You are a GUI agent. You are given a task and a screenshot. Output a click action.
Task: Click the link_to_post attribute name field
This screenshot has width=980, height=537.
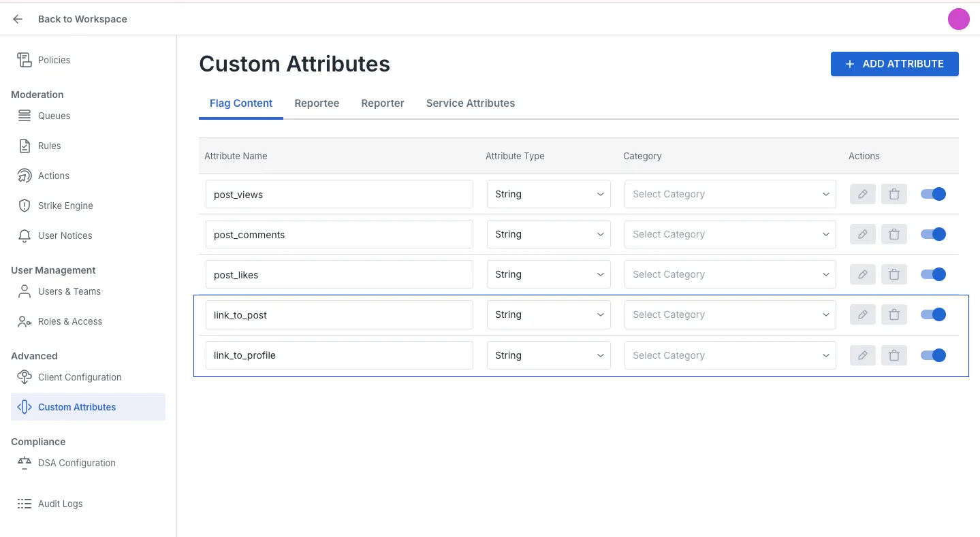[x=339, y=314]
